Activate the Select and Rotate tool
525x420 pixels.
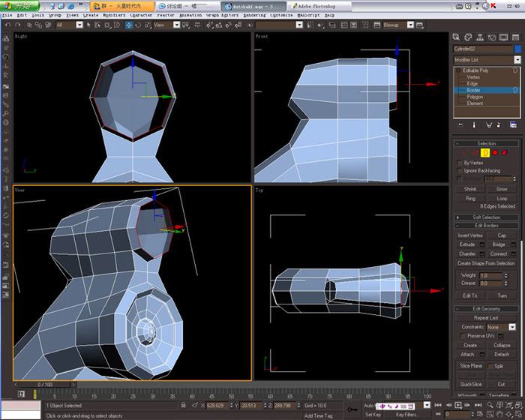coord(138,25)
